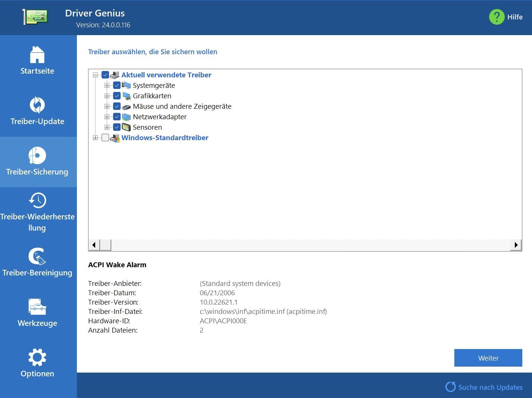This screenshot has width=532, height=398.
Task: Open the Optionen gear icon
Action: tap(37, 358)
